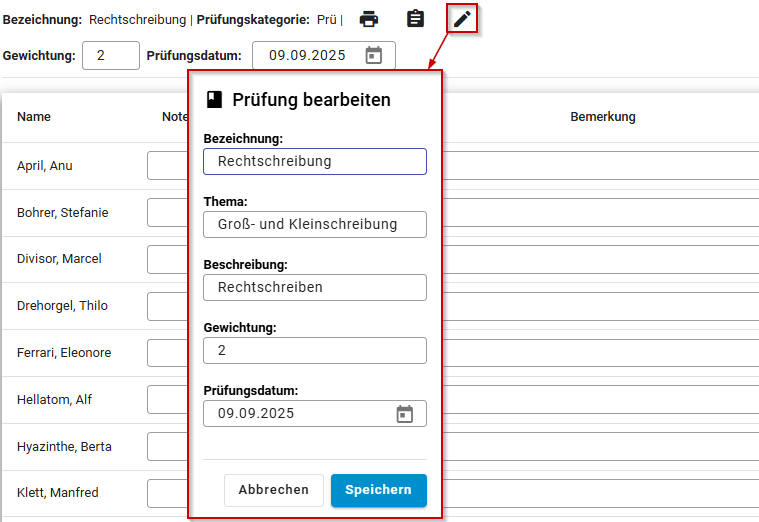The height and width of the screenshot is (522, 759).
Task: Click the top Gewichtung box showing 2
Action: (x=111, y=56)
